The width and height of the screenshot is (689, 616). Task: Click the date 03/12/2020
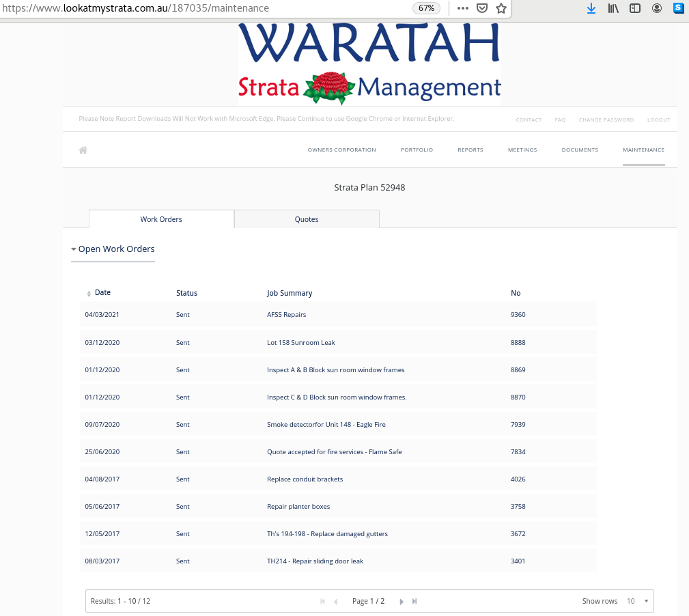pyautogui.click(x=102, y=343)
